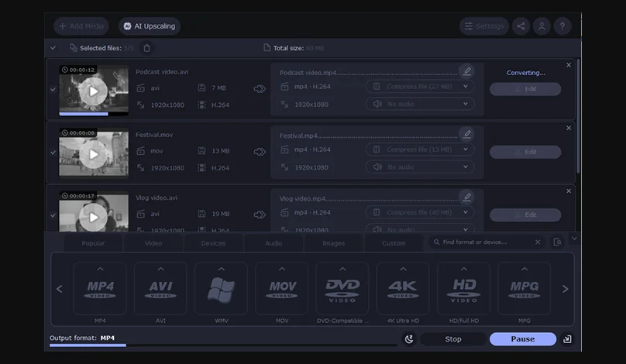Click the output folder icon beside Pause
626x364 pixels.
(567, 339)
